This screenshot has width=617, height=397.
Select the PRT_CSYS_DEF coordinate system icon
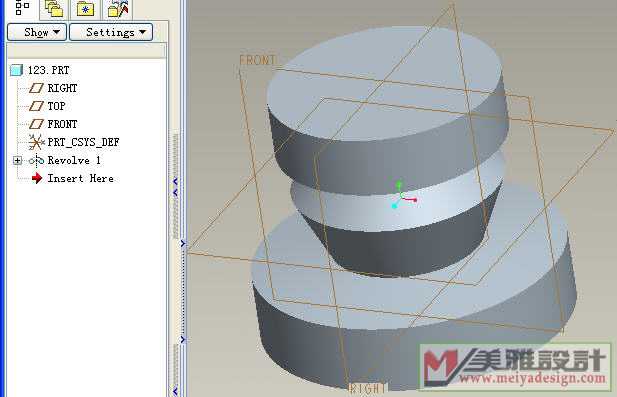[36, 142]
